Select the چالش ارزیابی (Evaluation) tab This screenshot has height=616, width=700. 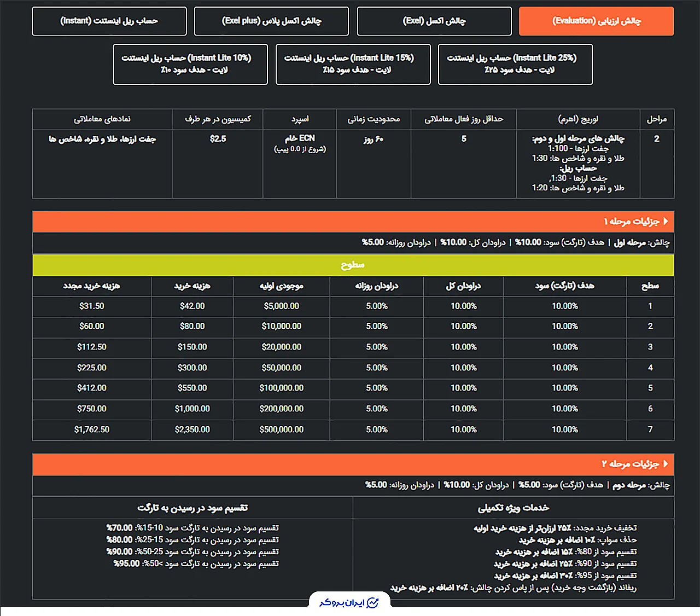[596, 21]
